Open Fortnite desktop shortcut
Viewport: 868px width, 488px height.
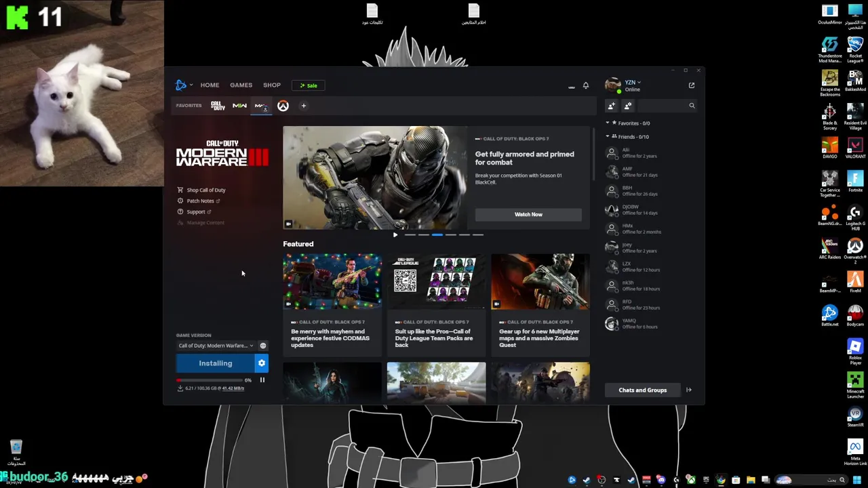pos(855,182)
